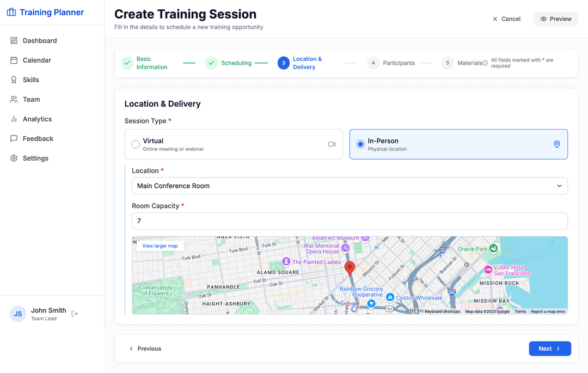This screenshot has width=588, height=373.
Task: Open Settings from the sidebar
Action: point(36,158)
